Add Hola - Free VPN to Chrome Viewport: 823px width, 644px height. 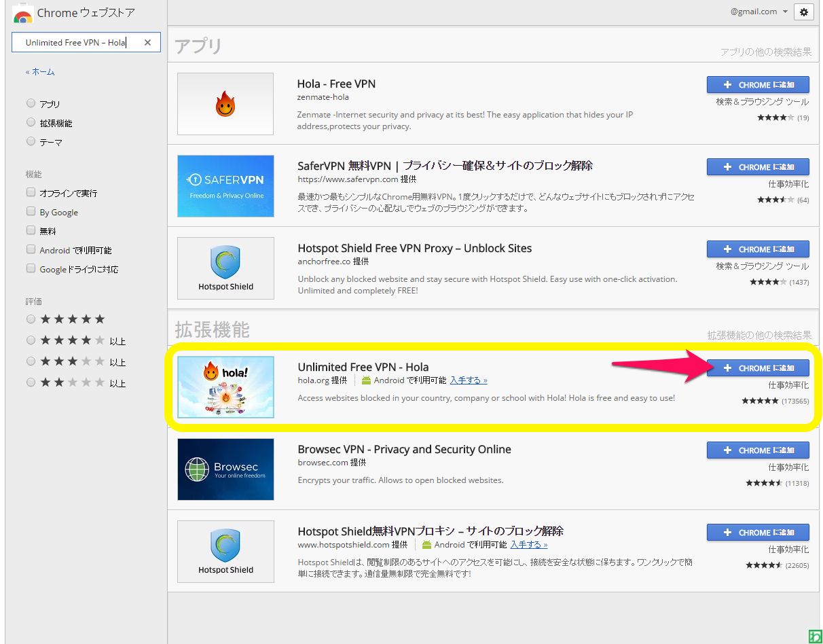[x=758, y=85]
